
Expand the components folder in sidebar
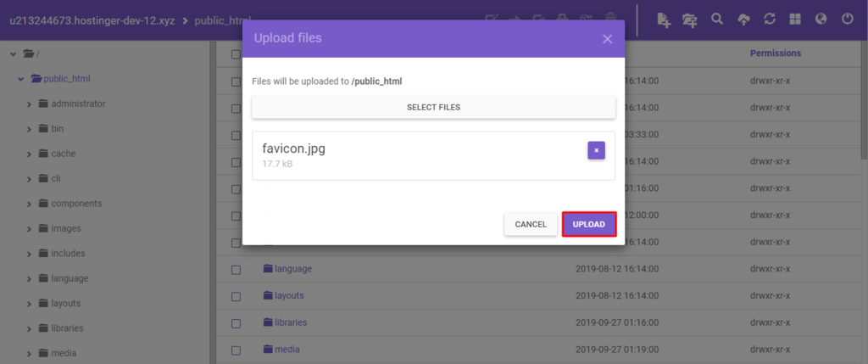31,204
